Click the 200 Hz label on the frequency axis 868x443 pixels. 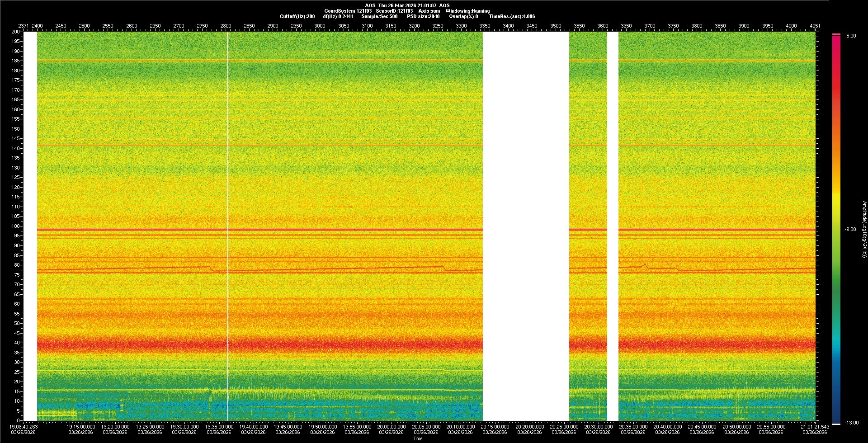click(15, 32)
